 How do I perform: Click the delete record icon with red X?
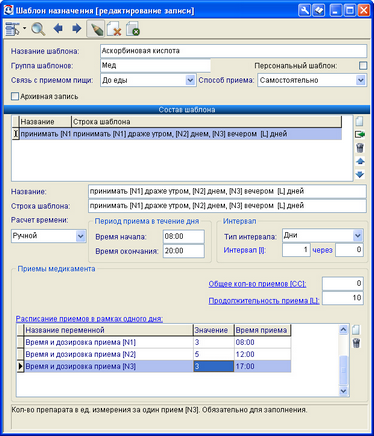click(114, 29)
